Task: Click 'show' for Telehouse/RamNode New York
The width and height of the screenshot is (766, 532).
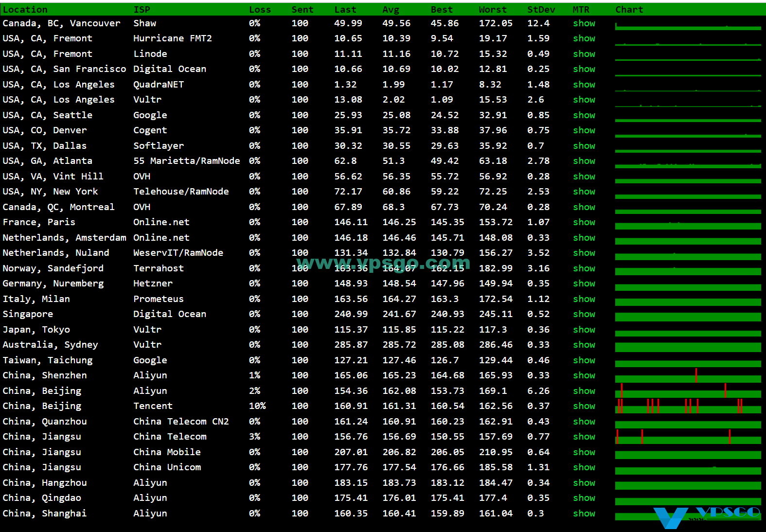Action: point(584,192)
